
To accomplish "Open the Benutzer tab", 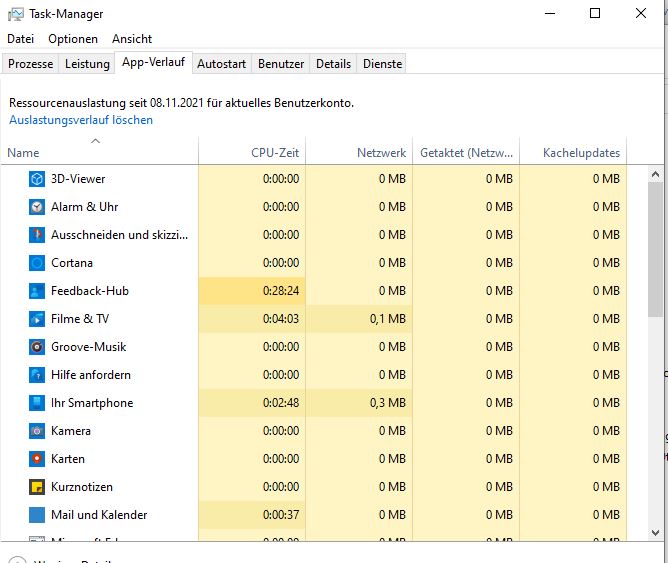I will pos(281,64).
